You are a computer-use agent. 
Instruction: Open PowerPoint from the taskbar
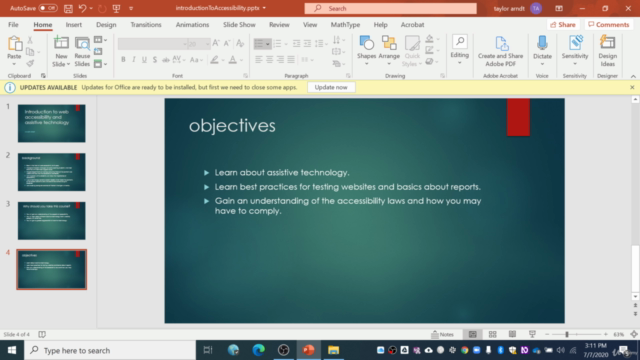(308, 350)
